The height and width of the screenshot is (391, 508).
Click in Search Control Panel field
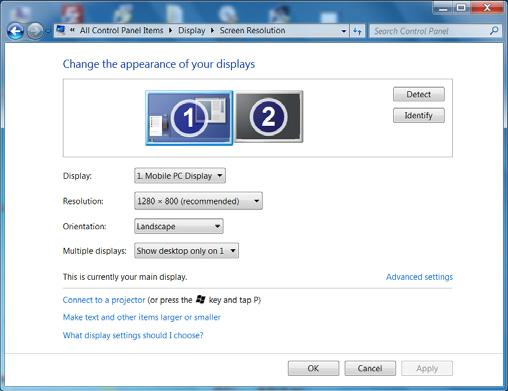[429, 31]
